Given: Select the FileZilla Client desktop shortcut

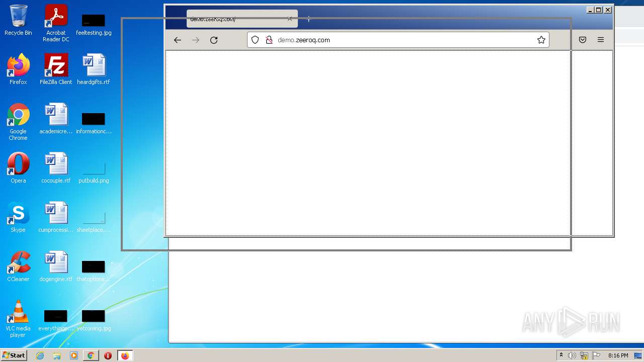Looking at the screenshot, I should (56, 69).
